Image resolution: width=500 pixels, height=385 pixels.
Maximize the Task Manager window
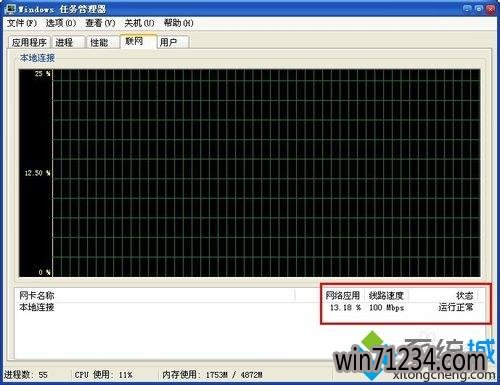click(479, 9)
